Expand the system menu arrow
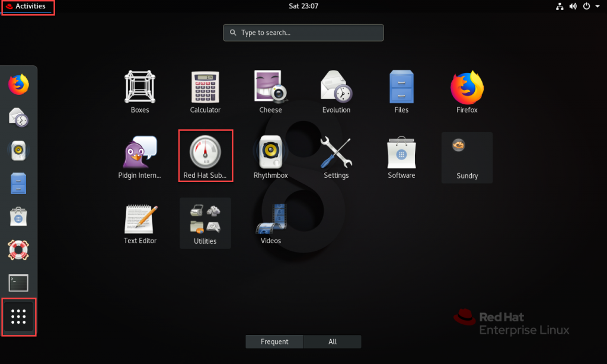This screenshot has width=607, height=364. pyautogui.click(x=598, y=6)
